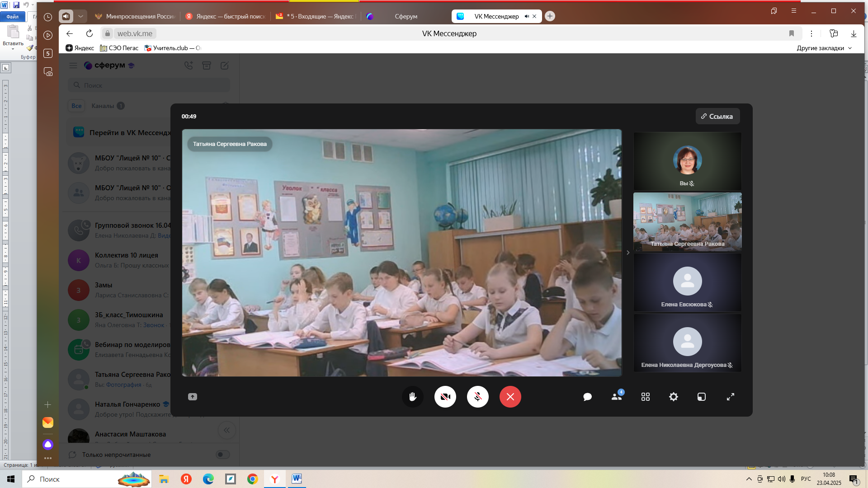The height and width of the screenshot is (488, 868).
Task: Open the call chat bubble
Action: 588,397
